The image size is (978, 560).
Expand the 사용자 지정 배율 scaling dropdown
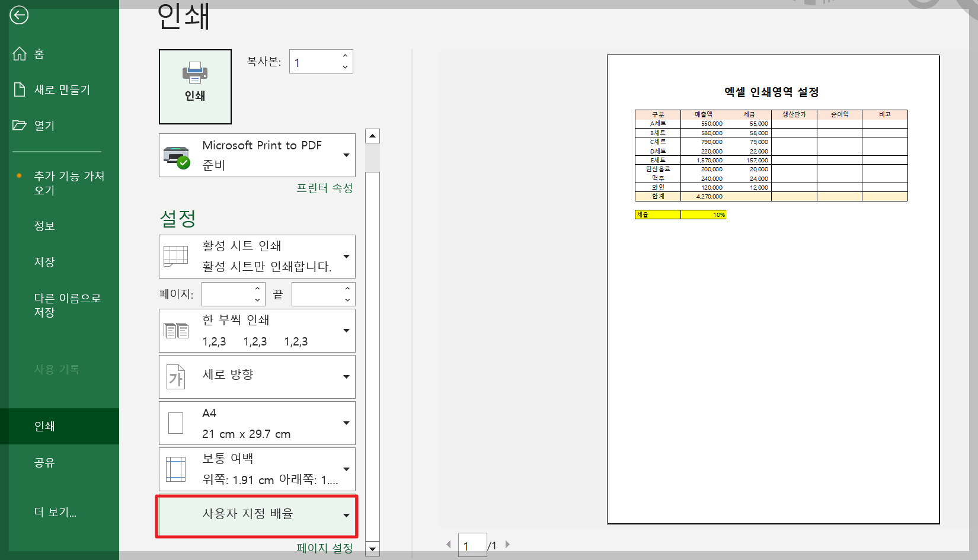coord(346,515)
